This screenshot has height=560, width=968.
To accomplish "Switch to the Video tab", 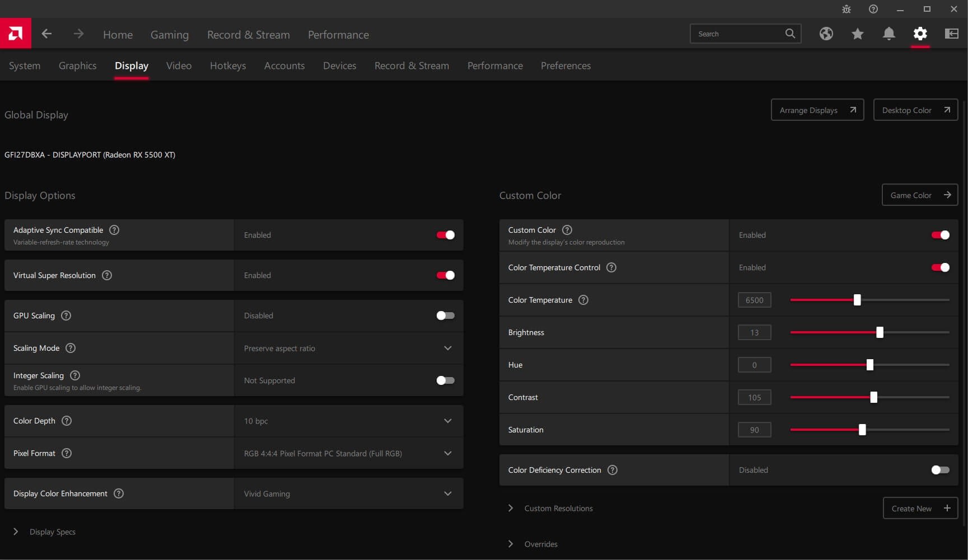I will [x=179, y=65].
